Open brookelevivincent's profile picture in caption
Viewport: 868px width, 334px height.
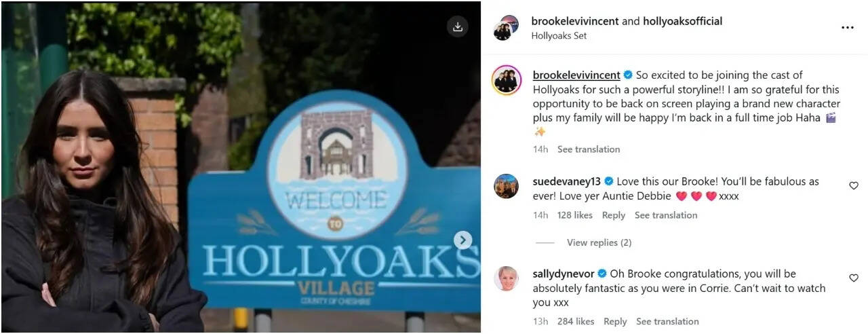coord(507,81)
